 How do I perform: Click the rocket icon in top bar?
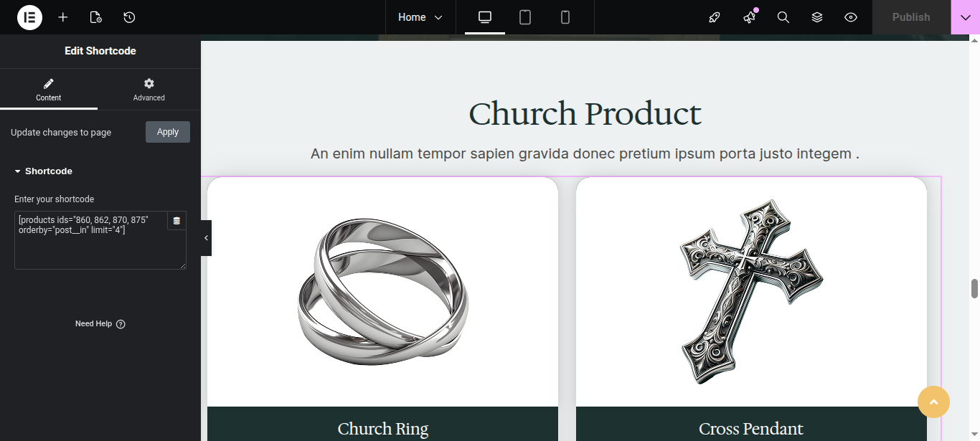point(715,17)
